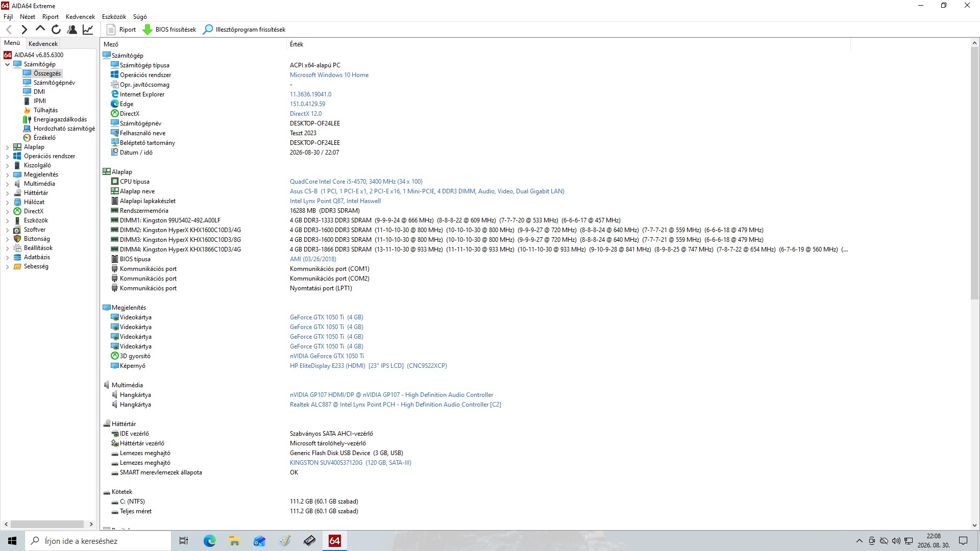Click the graph chart toolbar icon
Image resolution: width=980 pixels, height=551 pixels.
point(88,30)
